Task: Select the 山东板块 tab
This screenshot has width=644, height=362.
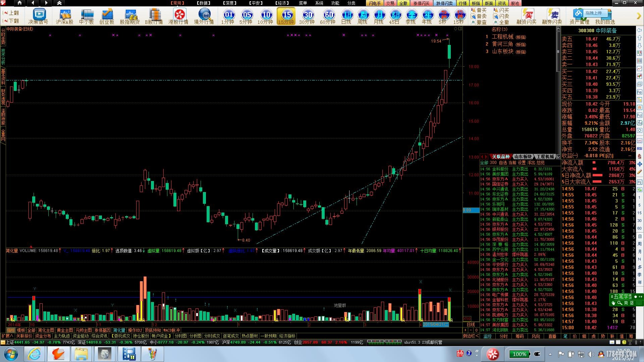Action: (x=523, y=157)
